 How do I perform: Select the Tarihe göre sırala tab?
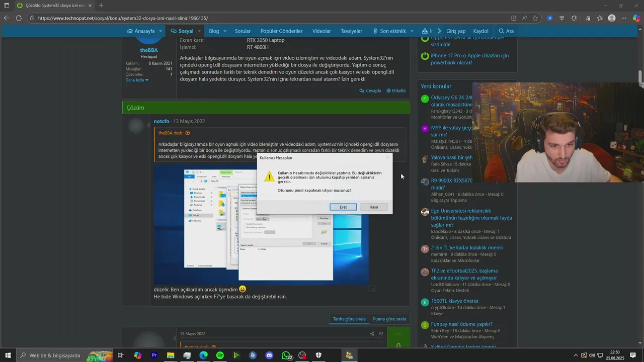click(349, 319)
